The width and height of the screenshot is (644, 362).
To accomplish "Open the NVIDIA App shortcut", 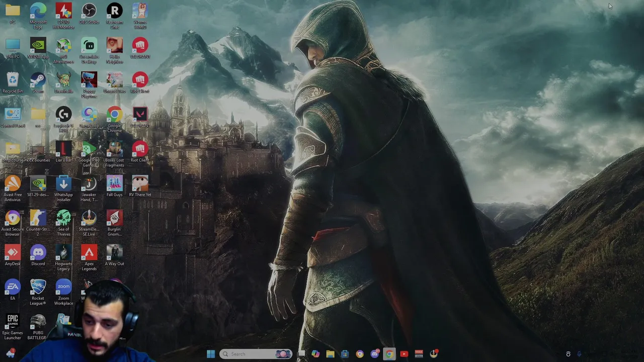I will [x=38, y=49].
